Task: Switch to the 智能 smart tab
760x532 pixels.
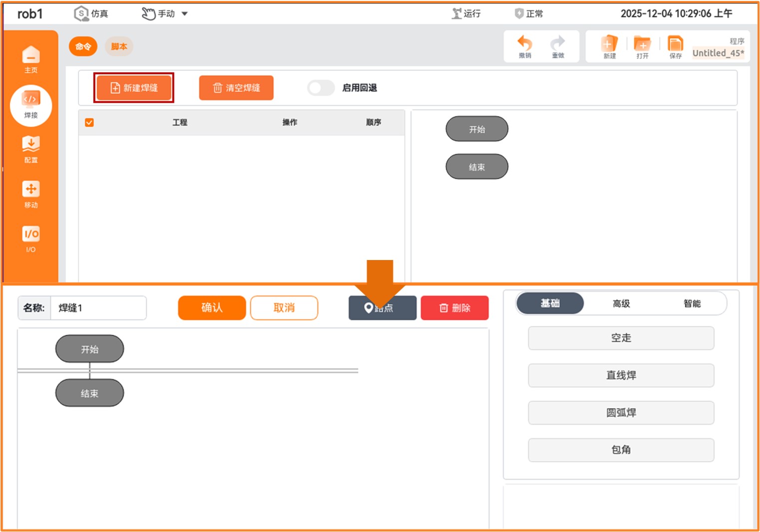Action: 692,303
